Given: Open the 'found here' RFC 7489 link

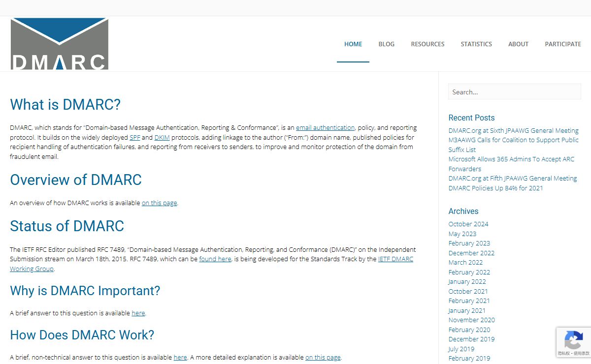Looking at the screenshot, I should [x=215, y=259].
